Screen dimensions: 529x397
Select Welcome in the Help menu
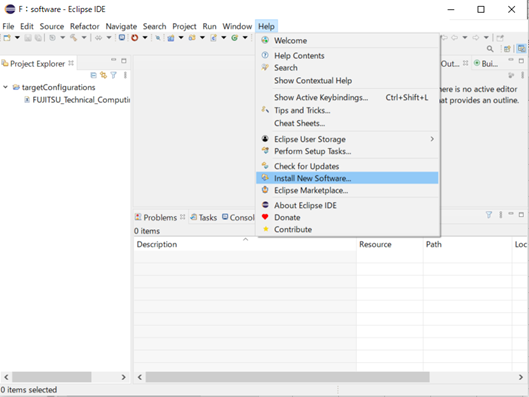[x=347, y=40]
